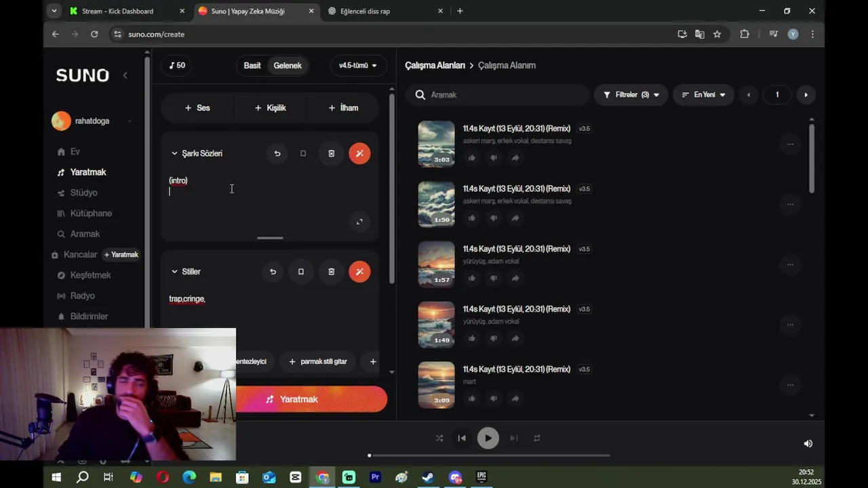Collapse the Şarkı Sözleri section
The height and width of the screenshot is (488, 868).
tap(174, 154)
